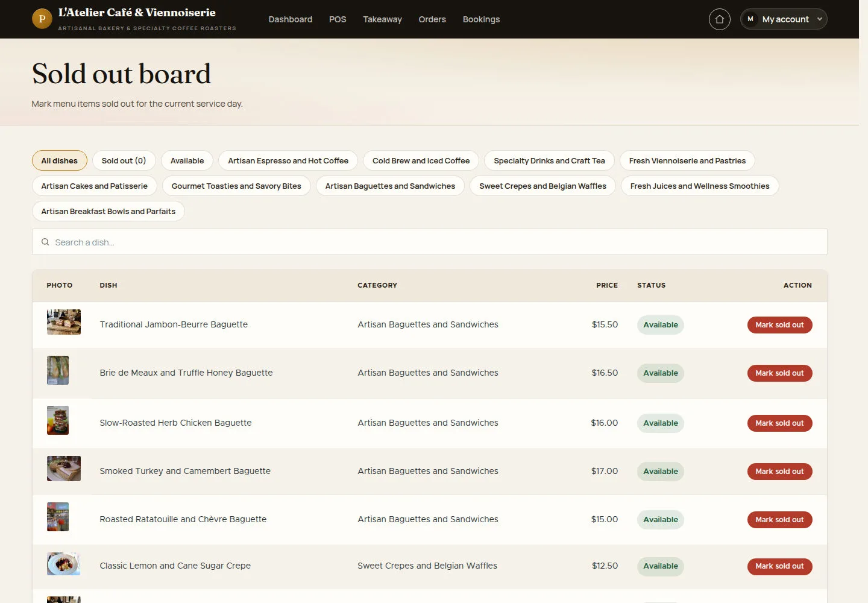Filter by Specialty Drinks and Craft Tea
The width and height of the screenshot is (868, 603).
pyautogui.click(x=549, y=160)
